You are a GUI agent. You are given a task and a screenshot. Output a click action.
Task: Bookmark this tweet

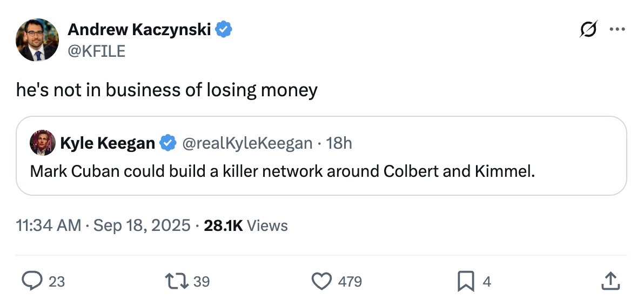[x=466, y=281]
